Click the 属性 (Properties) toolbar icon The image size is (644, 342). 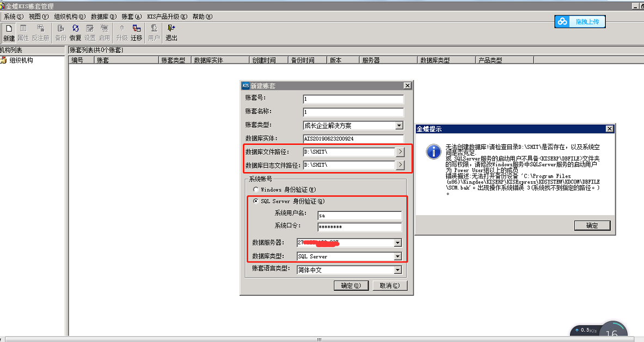23,33
